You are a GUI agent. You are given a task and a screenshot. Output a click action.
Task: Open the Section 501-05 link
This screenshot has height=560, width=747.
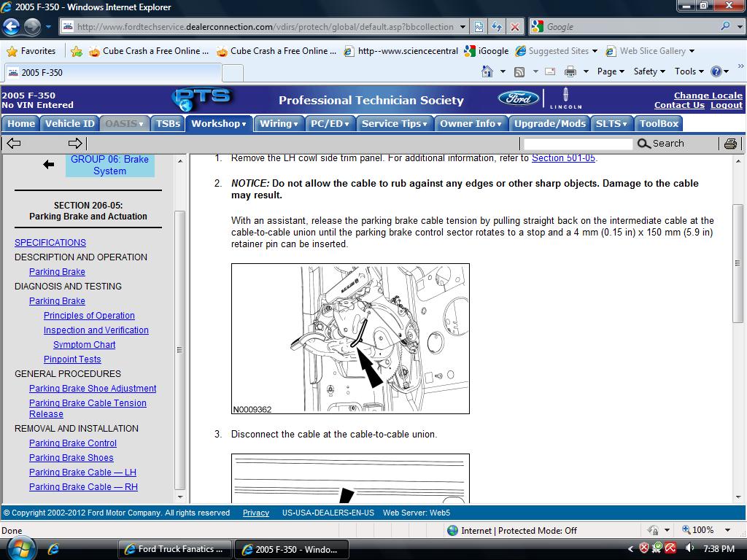point(563,158)
